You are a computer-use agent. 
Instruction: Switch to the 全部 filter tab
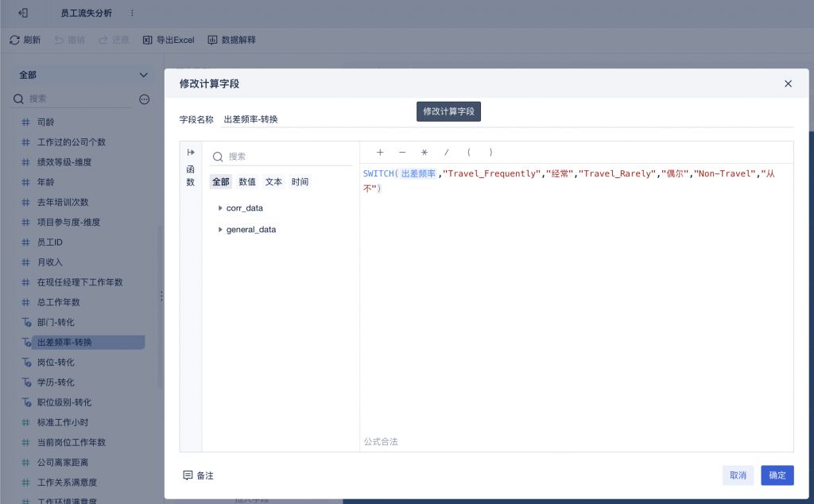click(221, 182)
